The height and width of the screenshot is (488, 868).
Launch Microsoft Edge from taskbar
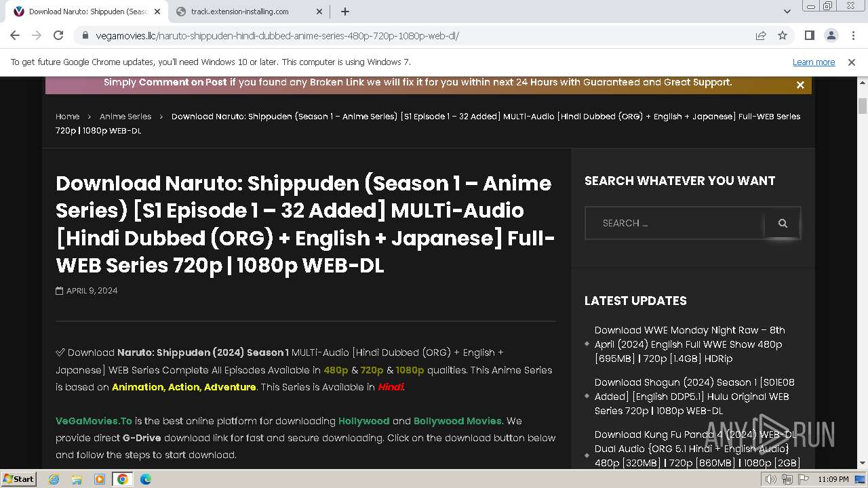point(146,479)
